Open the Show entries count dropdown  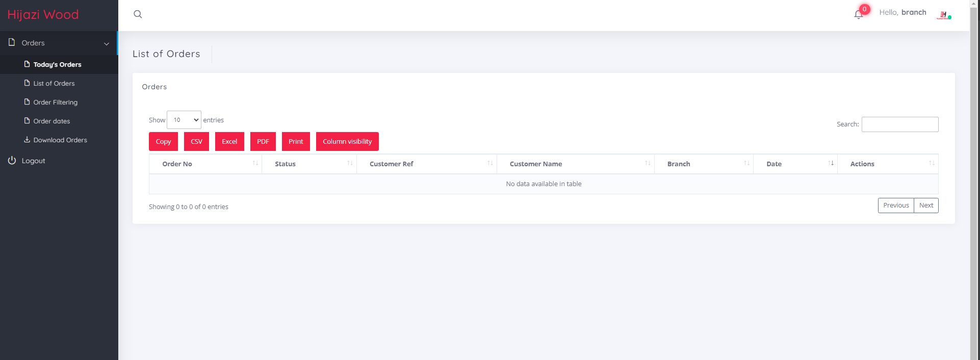[184, 120]
